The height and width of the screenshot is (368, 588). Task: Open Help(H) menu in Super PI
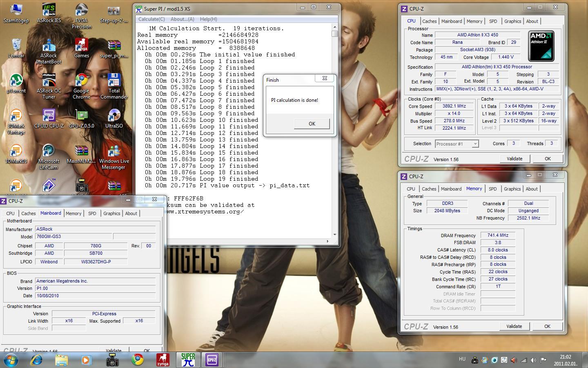(x=208, y=19)
